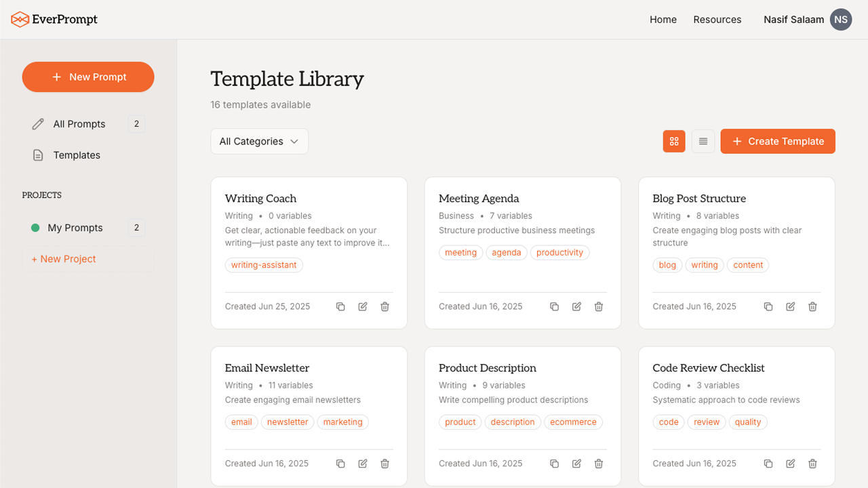Viewport: 868px width, 488px height.
Task: Click the pencil icon beside All Prompts
Action: pyautogui.click(x=39, y=123)
